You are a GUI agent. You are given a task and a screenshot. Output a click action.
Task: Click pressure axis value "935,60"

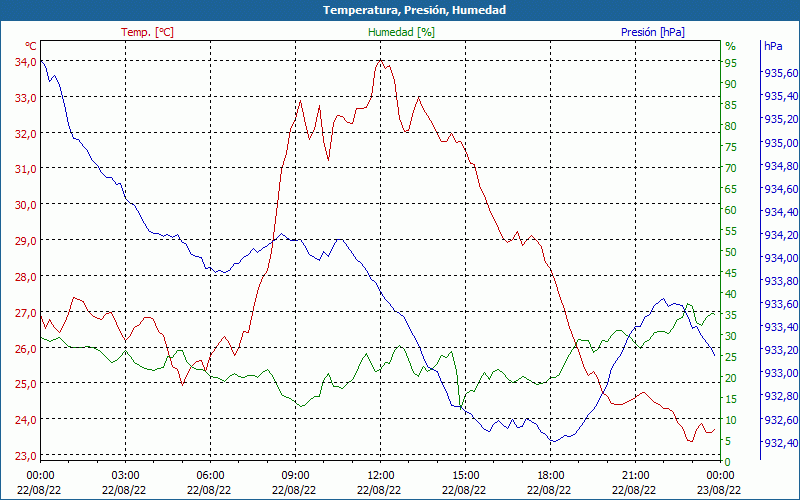point(781,73)
